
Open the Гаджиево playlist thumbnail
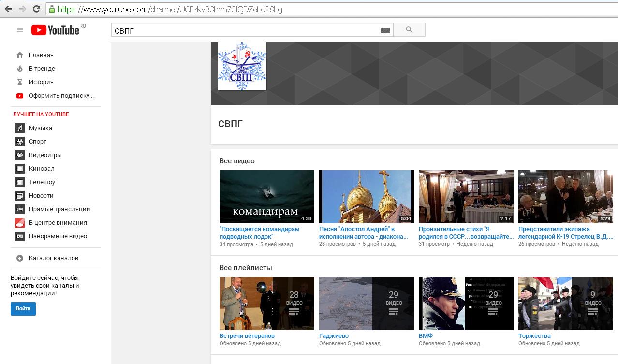coord(366,303)
